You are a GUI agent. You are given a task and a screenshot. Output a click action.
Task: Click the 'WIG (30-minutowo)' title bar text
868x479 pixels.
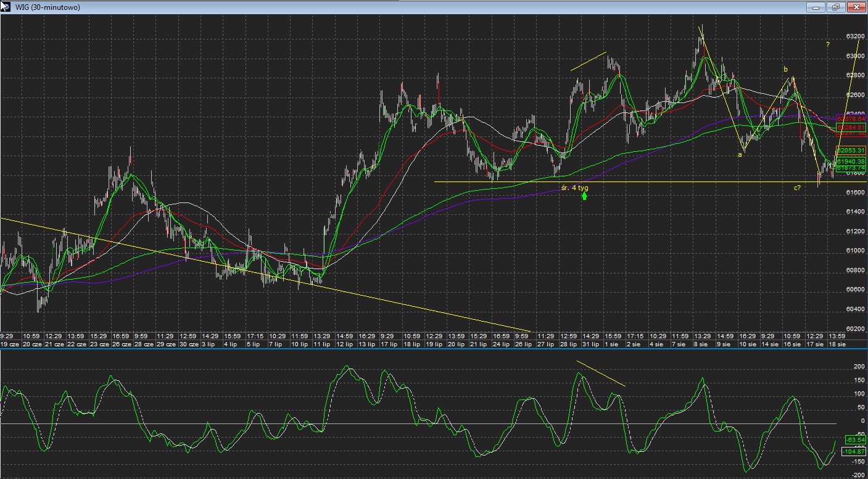(x=47, y=7)
